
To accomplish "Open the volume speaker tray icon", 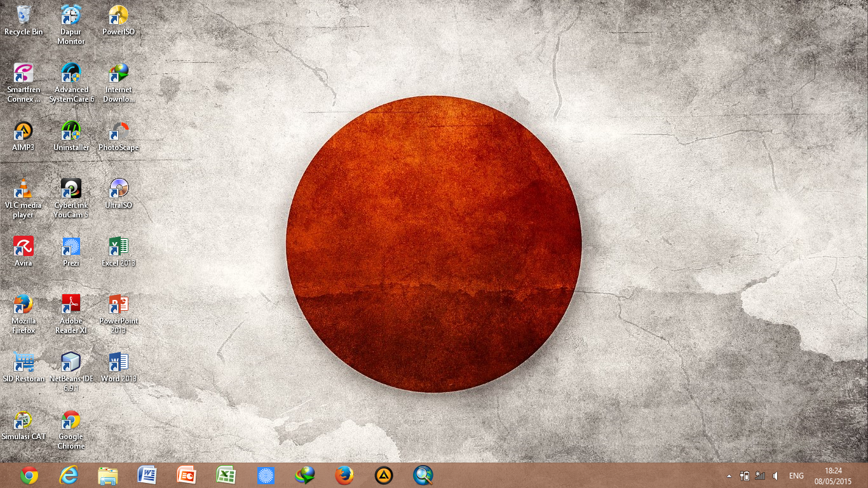I will tap(775, 475).
